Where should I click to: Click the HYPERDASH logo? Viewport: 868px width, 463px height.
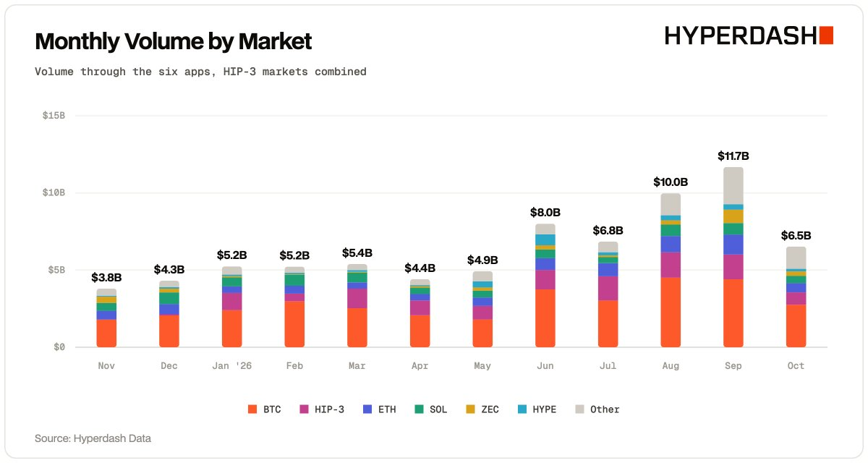[x=749, y=35]
